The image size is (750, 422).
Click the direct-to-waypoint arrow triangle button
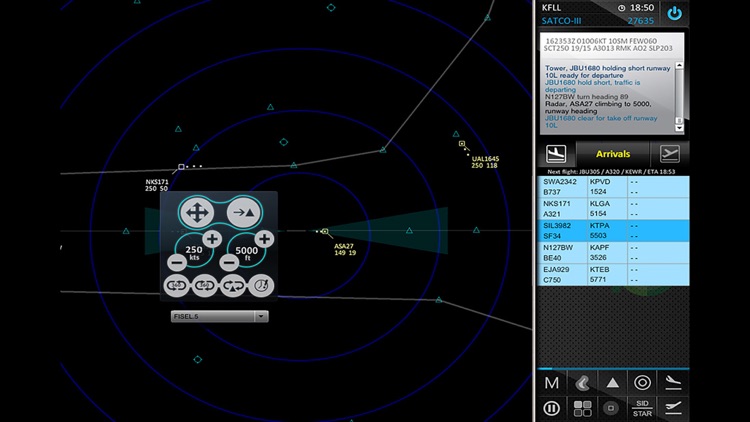click(244, 212)
